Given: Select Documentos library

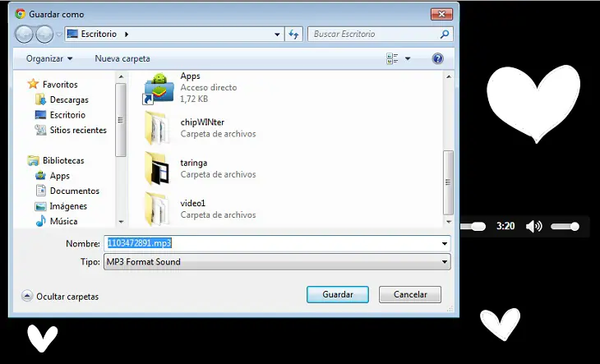Looking at the screenshot, I should click(75, 191).
